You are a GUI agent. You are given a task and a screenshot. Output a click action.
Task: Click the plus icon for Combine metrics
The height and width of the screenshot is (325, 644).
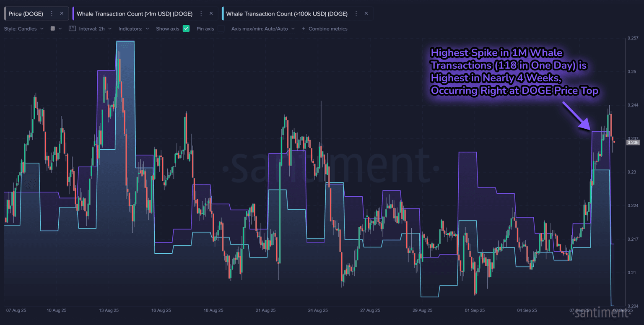point(303,29)
